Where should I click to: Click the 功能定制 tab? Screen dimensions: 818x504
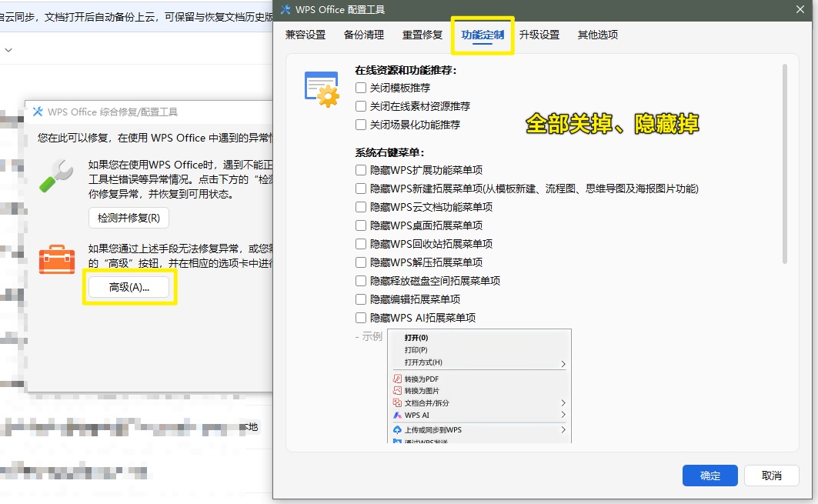click(482, 35)
